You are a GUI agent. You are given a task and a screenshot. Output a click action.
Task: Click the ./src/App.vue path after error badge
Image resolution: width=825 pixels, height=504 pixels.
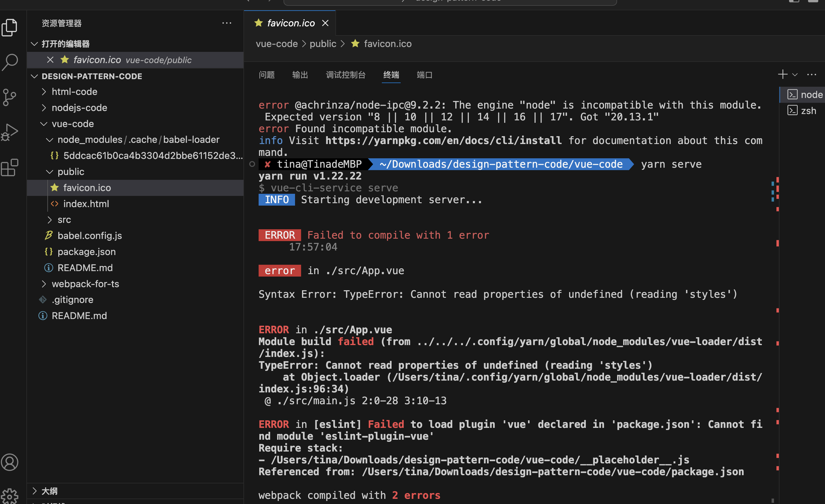(365, 270)
